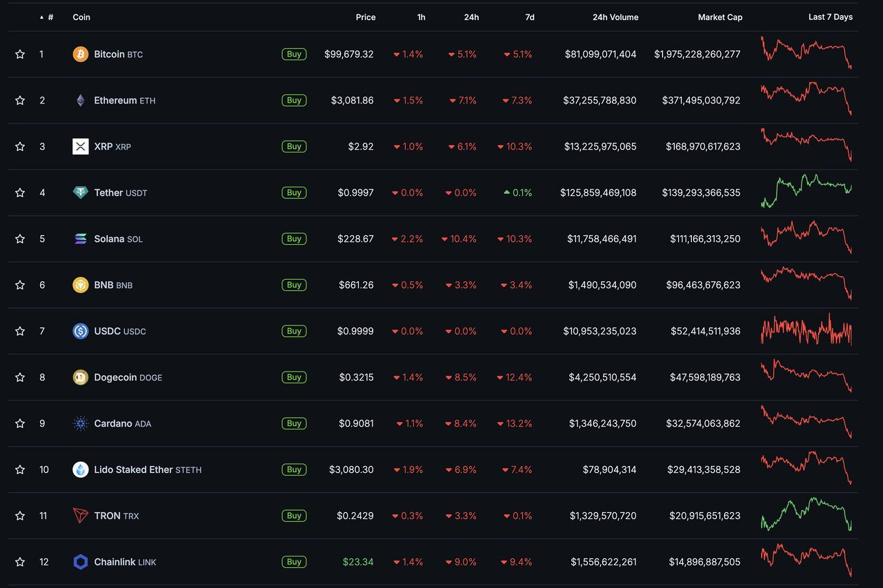Viewport: 883px width, 588px height.
Task: Toggle the USDC watchlist star
Action: point(20,331)
